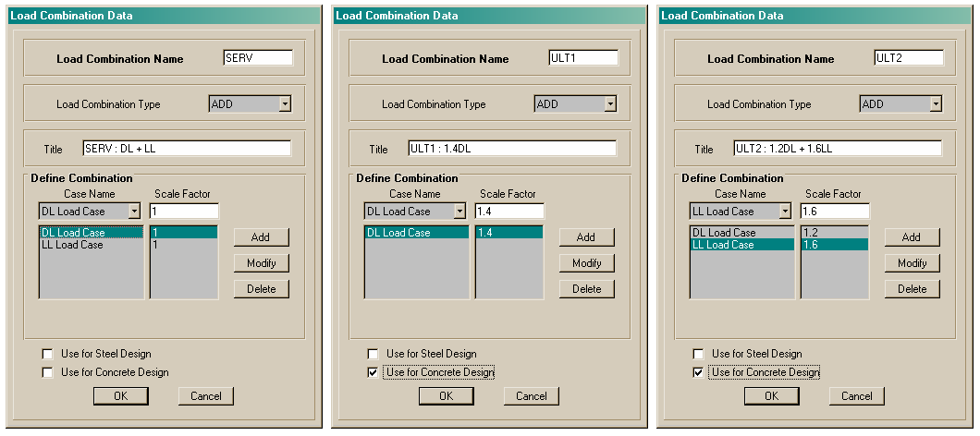Check Use for Steel Design in ULT1 dialog
The image size is (980, 436).
coord(374,354)
